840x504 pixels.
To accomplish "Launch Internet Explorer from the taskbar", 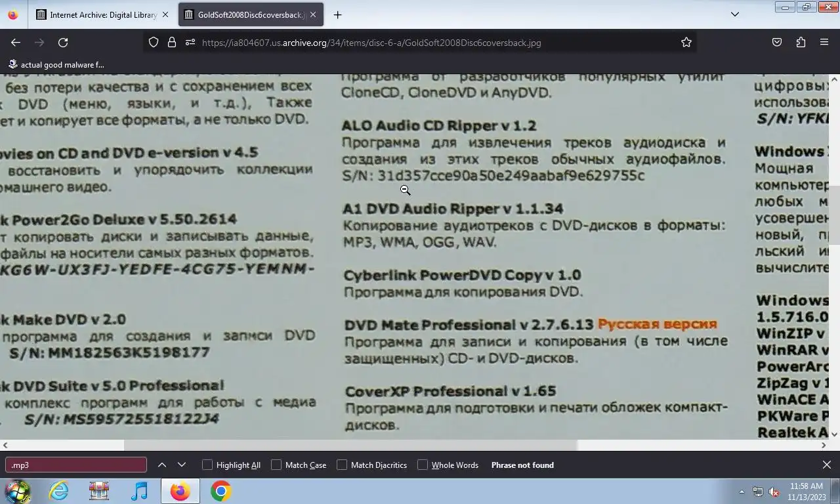I will pos(59,491).
